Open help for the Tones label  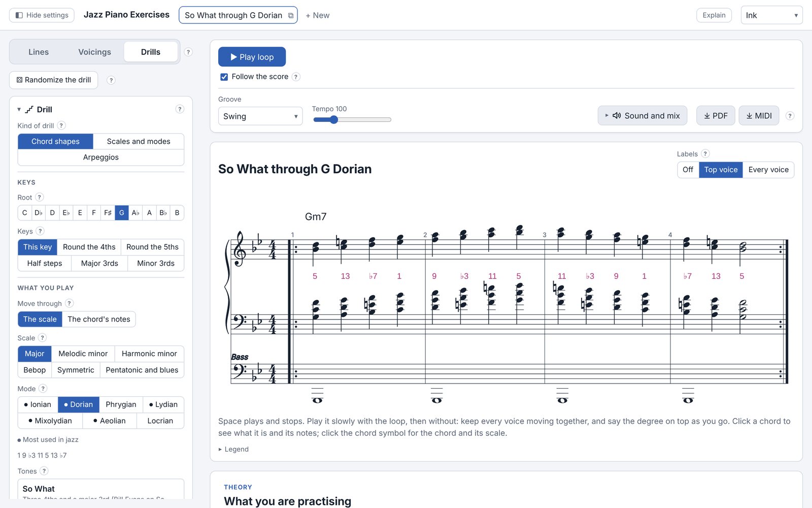(x=44, y=471)
